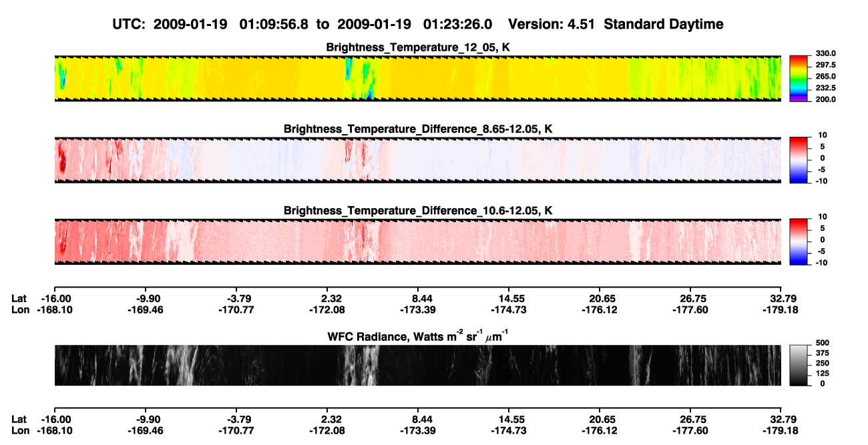
Task: Click the end time '01:23:26.0' in the header
Action: click(458, 25)
